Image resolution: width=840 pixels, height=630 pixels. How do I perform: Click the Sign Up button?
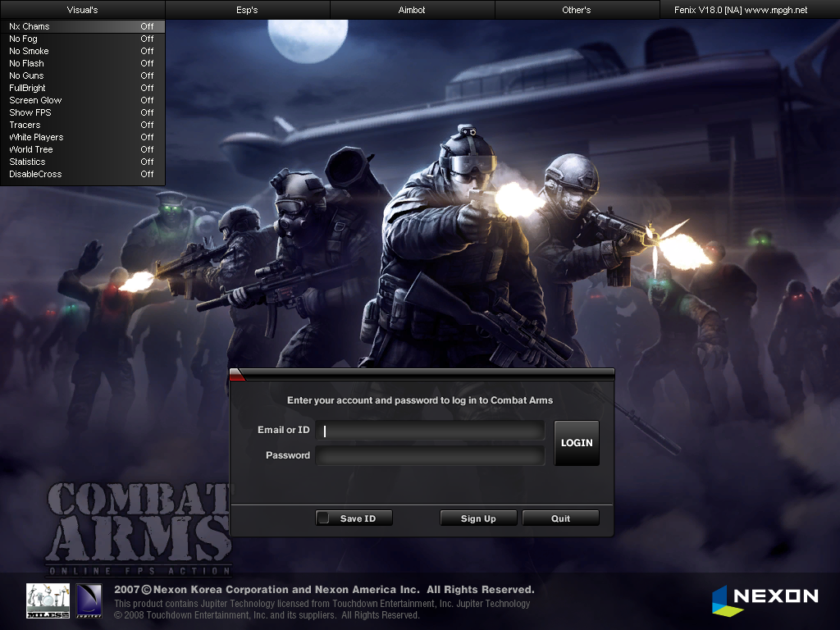click(x=478, y=518)
